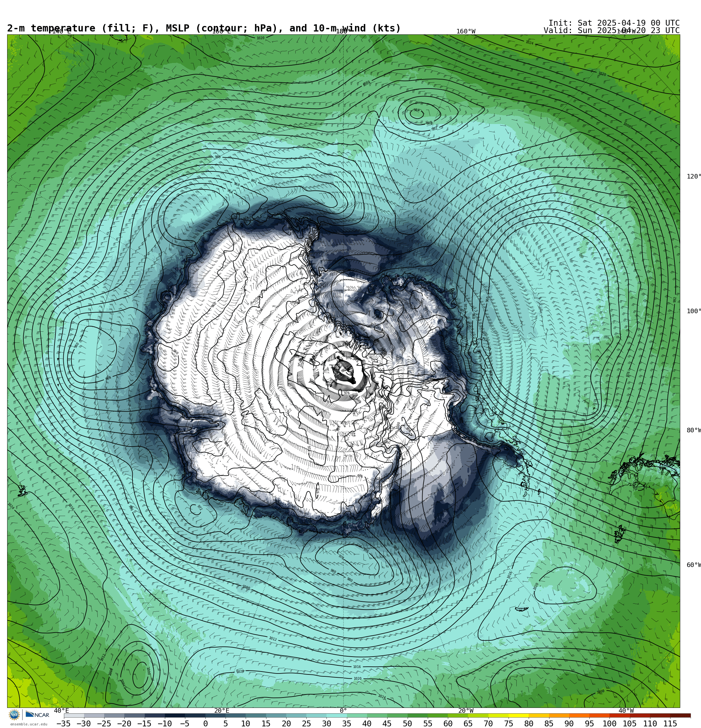This screenshot has width=701, height=728.
Task: Click the colorbar tick label '32' nearest value '30'
Action: point(326,723)
